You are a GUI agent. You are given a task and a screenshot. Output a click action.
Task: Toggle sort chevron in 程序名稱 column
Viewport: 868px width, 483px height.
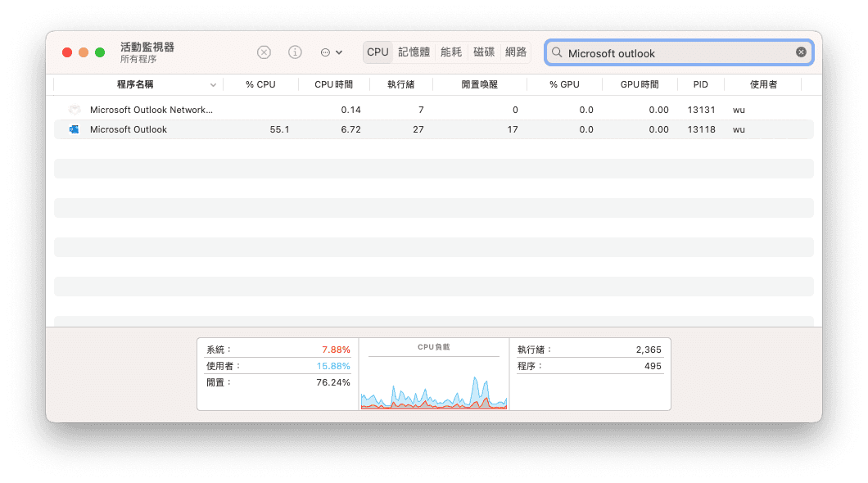click(213, 84)
